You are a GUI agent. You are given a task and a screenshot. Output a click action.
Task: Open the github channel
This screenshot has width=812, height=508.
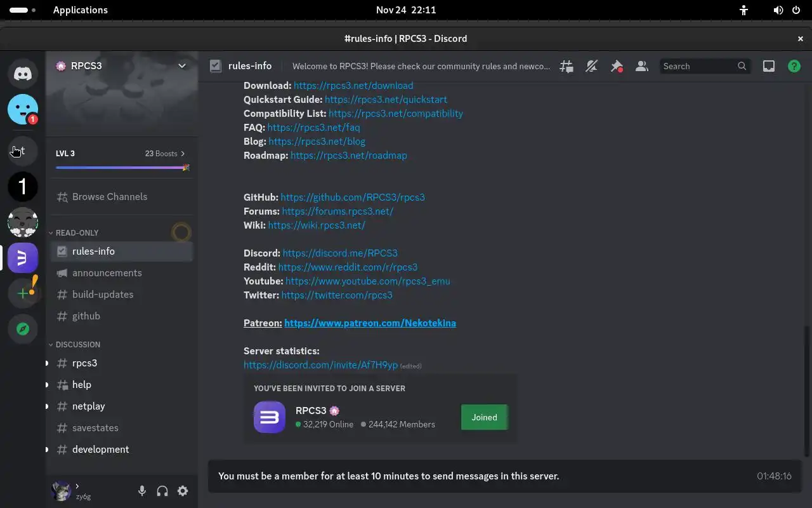click(x=122, y=316)
